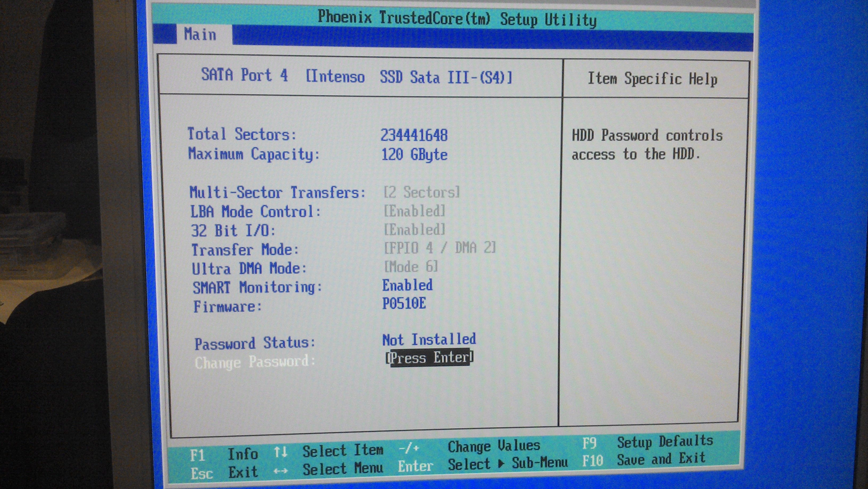This screenshot has width=868, height=489.
Task: Click the Total Sectors label
Action: pos(242,134)
